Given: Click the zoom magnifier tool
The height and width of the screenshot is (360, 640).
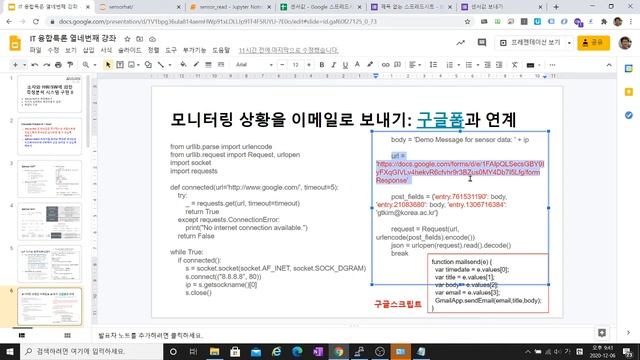Looking at the screenshot, I should (x=86, y=65).
